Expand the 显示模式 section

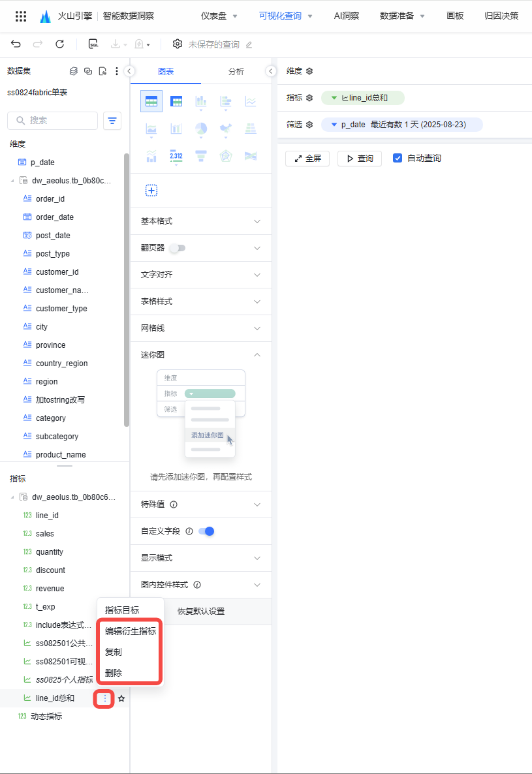coord(201,558)
